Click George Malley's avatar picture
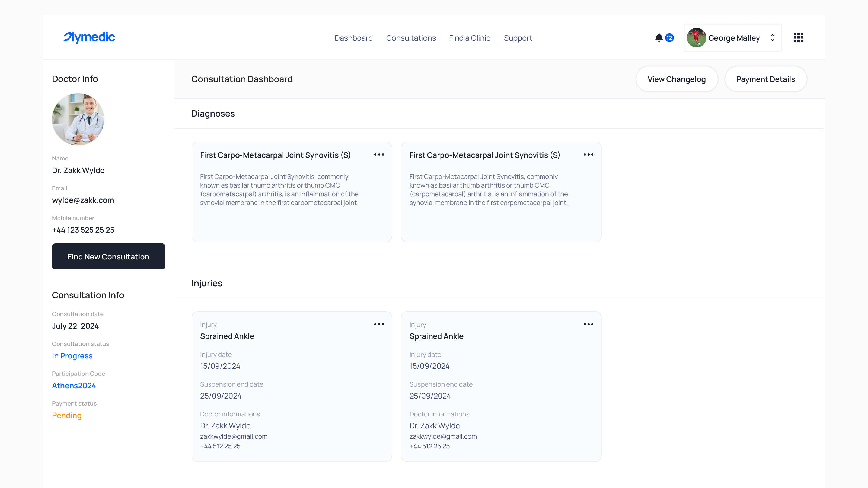Viewport: 868px width, 488px height. coord(696,38)
